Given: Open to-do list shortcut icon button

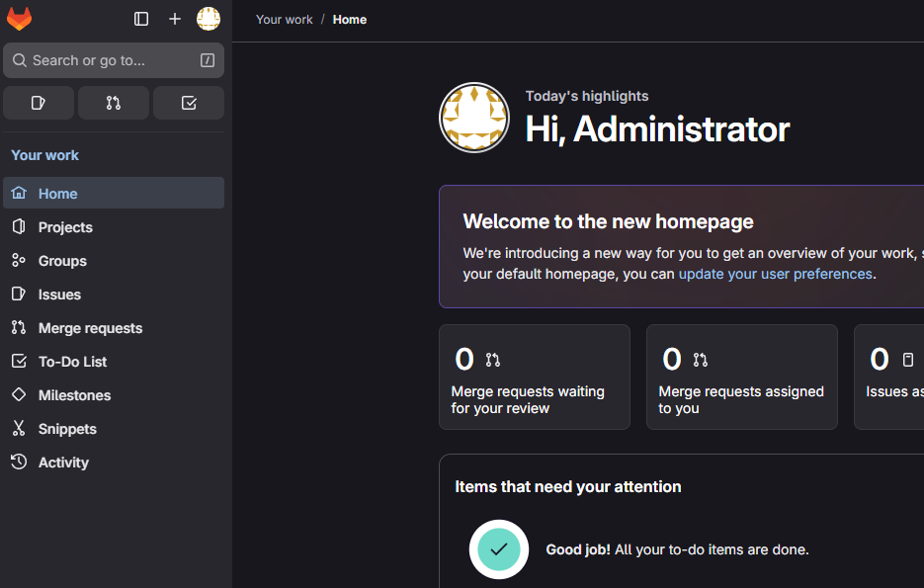Looking at the screenshot, I should tap(189, 103).
